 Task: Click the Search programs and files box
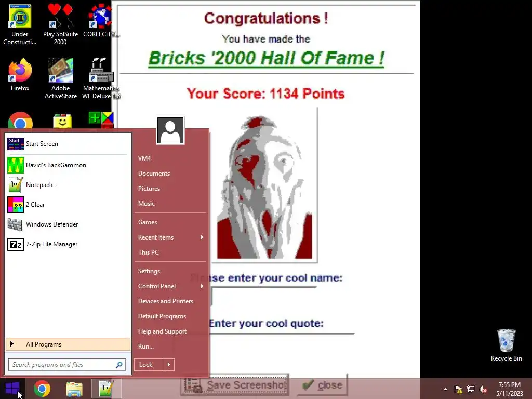(67, 365)
